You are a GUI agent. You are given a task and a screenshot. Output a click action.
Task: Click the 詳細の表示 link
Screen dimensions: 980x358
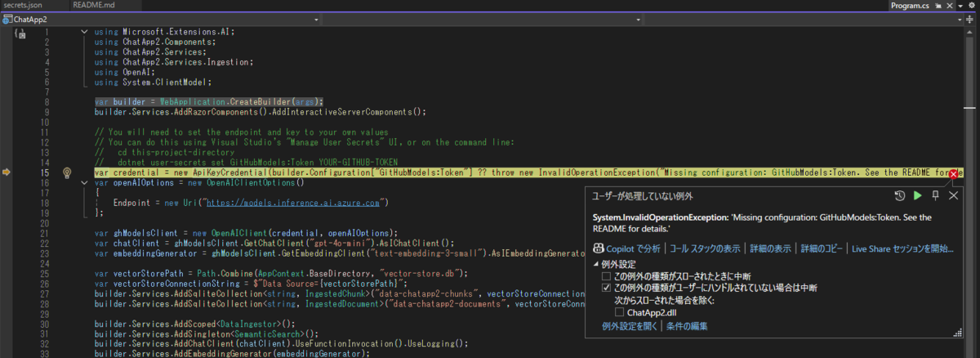(x=771, y=248)
